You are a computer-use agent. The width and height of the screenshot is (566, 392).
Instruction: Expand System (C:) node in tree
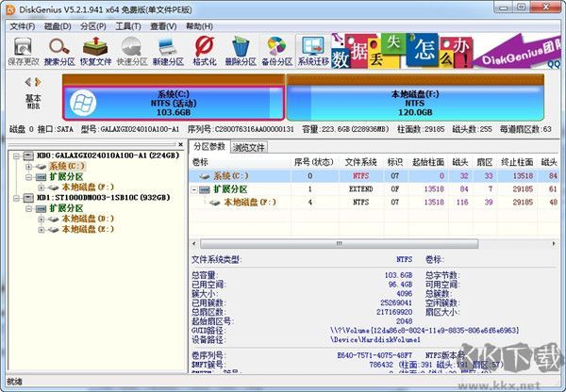coord(28,166)
